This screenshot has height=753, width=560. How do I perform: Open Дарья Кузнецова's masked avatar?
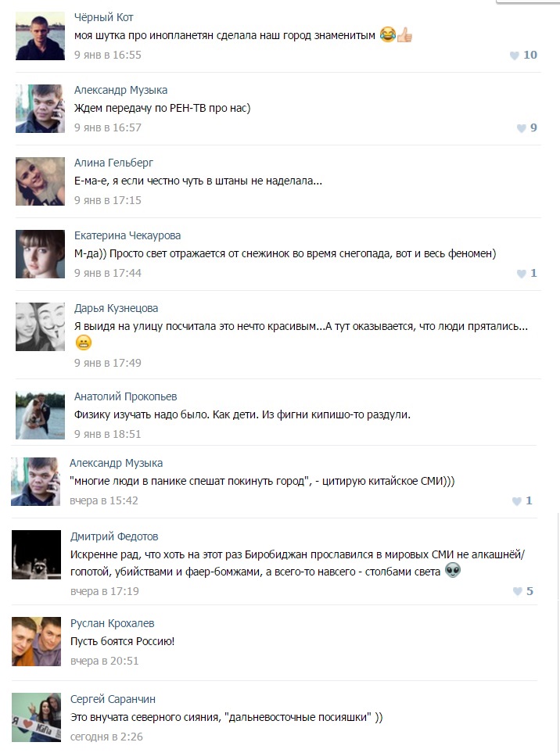(40, 327)
